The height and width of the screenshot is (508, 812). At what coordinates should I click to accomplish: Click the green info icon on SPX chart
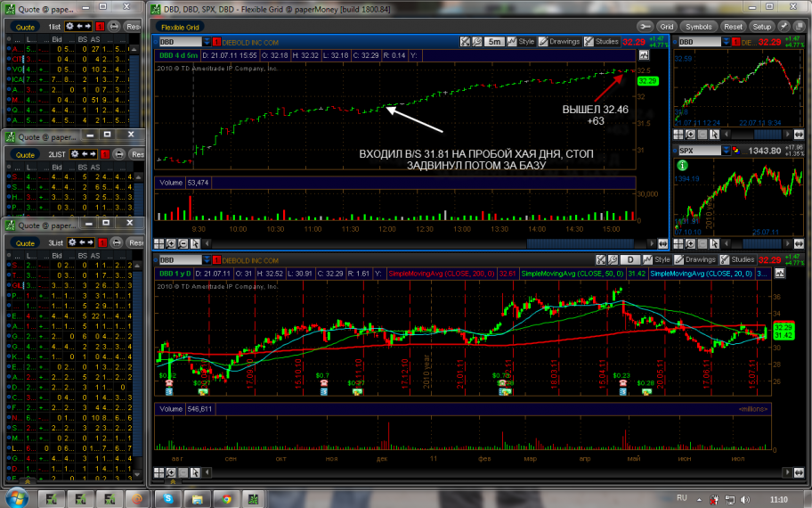[683, 166]
